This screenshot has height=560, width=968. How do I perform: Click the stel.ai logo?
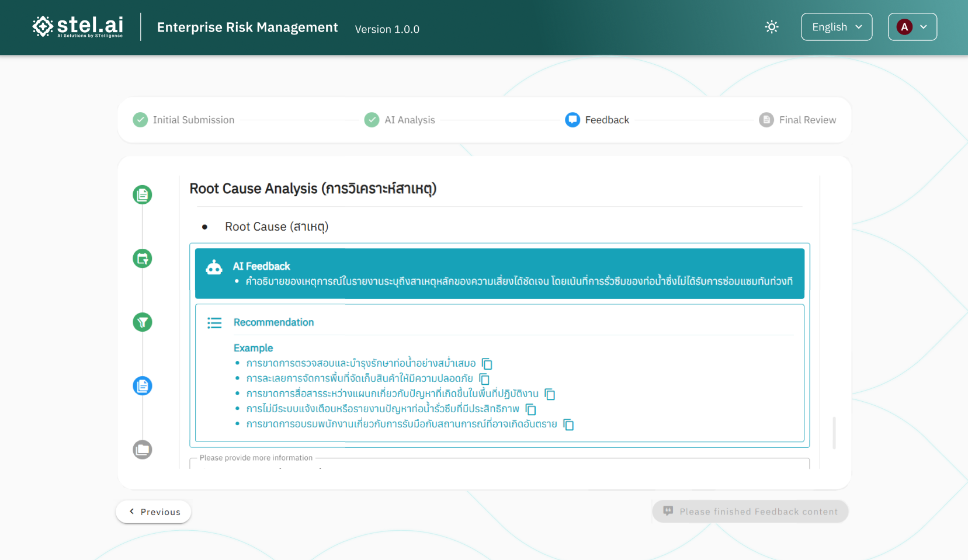click(78, 27)
